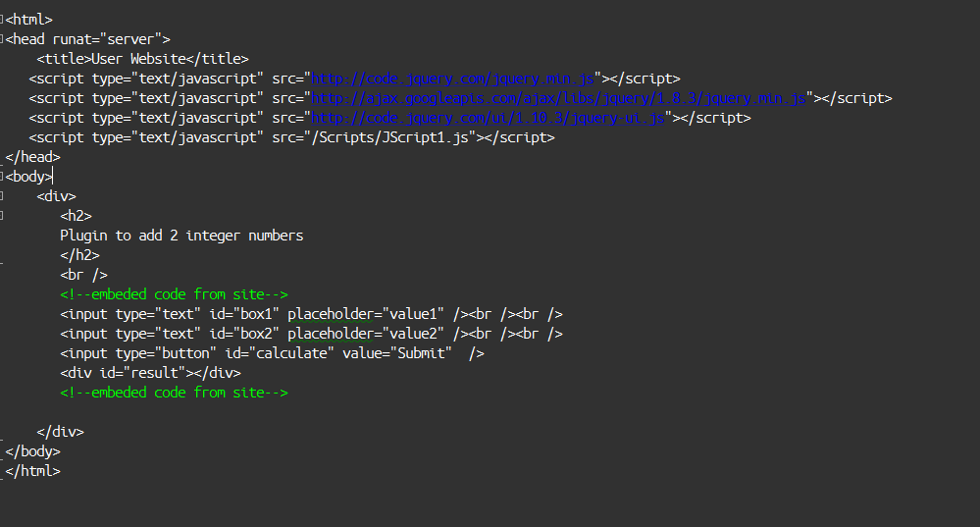This screenshot has height=527, width=980.
Task: Click the runat="server" attribute in head
Action: [x=108, y=39]
